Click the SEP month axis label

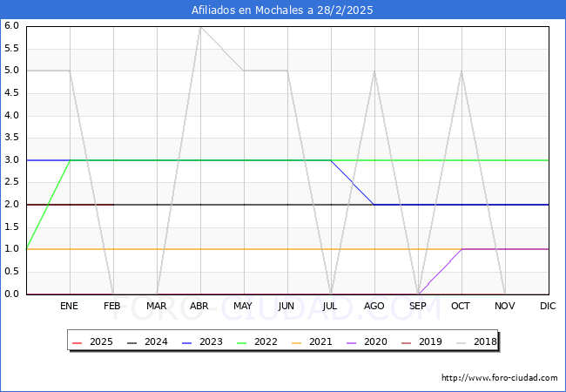pyautogui.click(x=418, y=306)
